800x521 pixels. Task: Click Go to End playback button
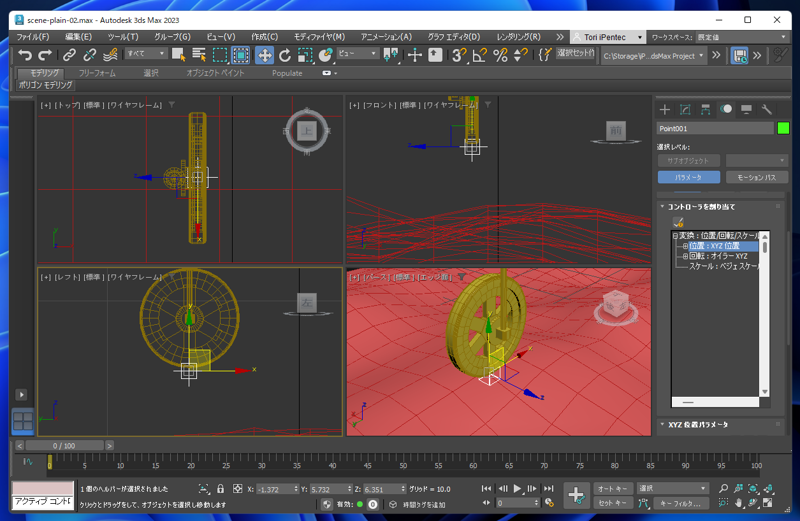click(x=548, y=488)
